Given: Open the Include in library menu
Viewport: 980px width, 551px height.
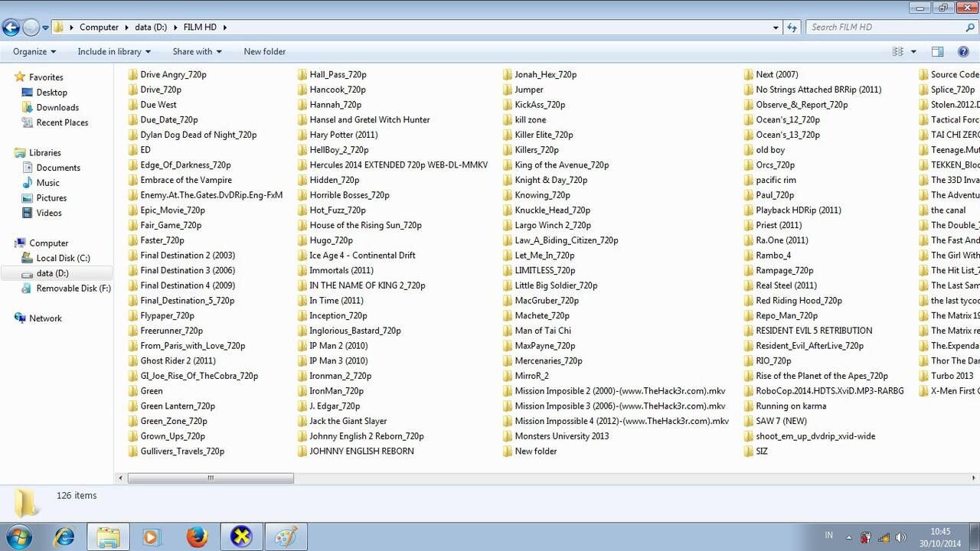Looking at the screenshot, I should click(x=114, y=52).
